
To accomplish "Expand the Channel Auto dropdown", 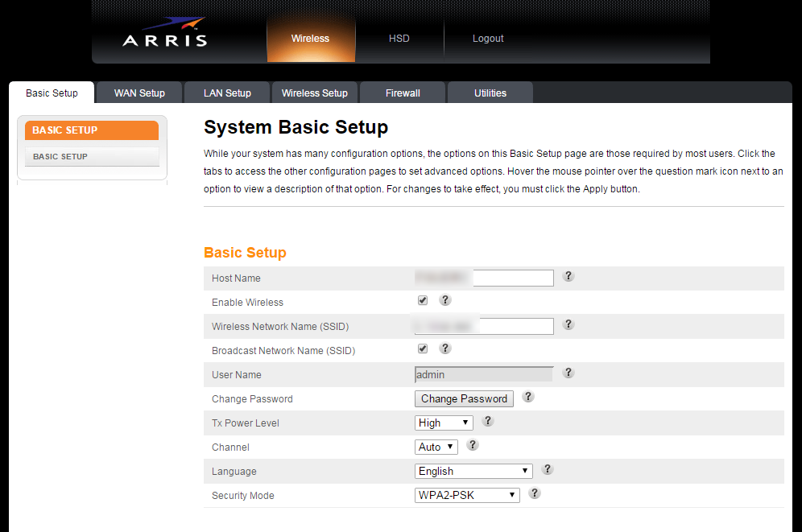I will pyautogui.click(x=436, y=447).
